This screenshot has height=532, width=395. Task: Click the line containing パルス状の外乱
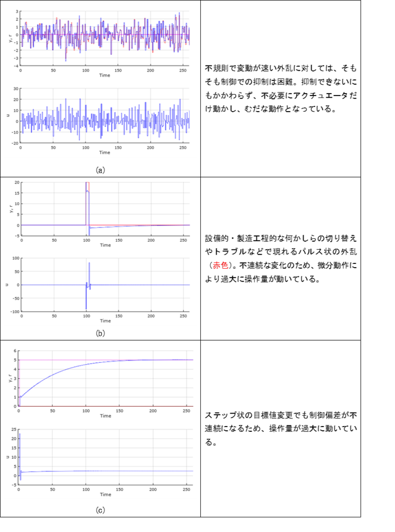point(281,252)
